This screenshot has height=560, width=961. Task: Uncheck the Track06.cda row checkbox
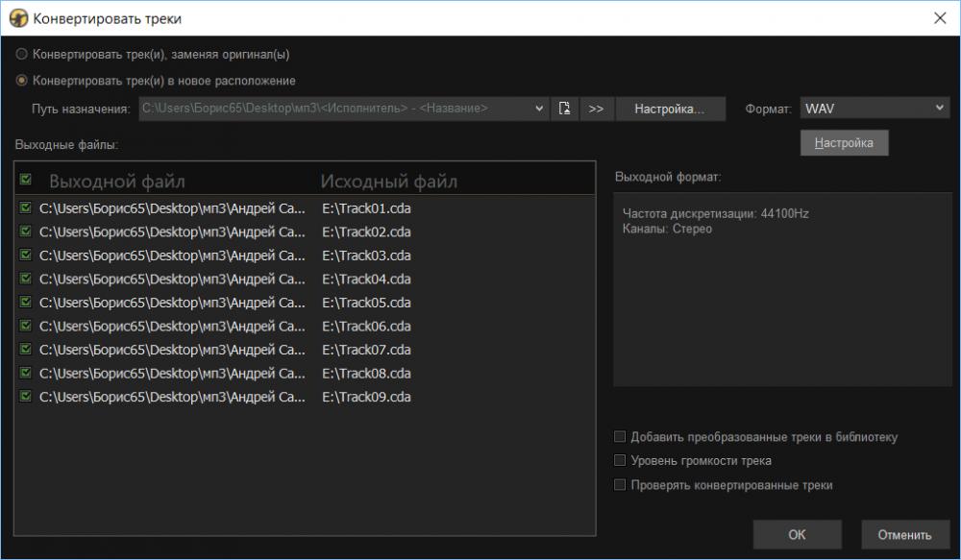[x=26, y=326]
